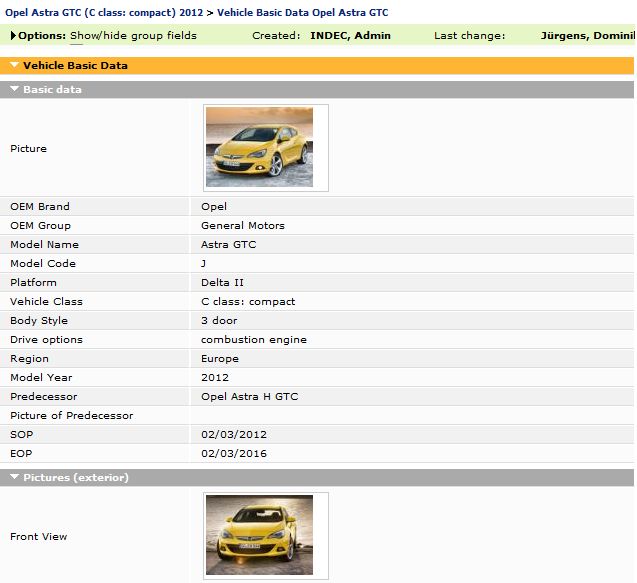Select the last change name Jürgens, Dominik

tap(587, 36)
